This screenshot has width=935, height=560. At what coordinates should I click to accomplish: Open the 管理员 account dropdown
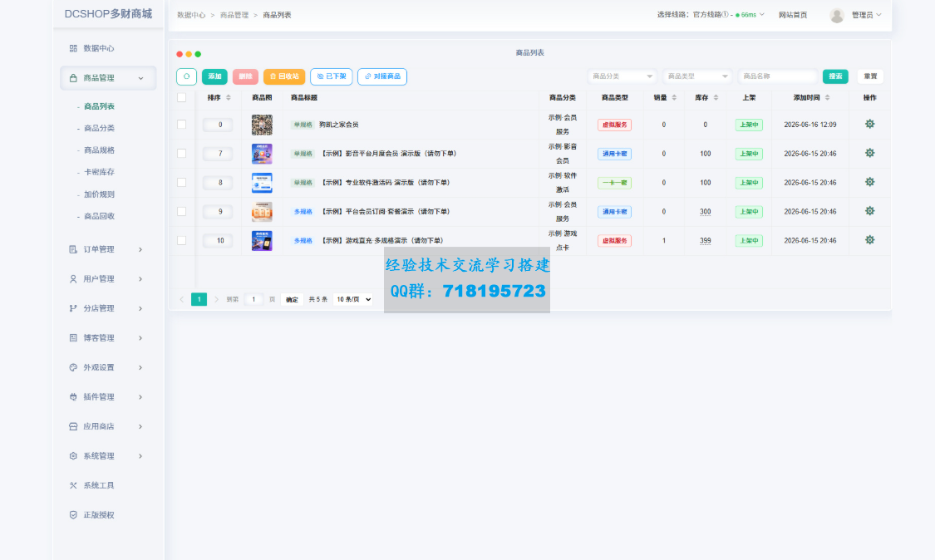866,16
